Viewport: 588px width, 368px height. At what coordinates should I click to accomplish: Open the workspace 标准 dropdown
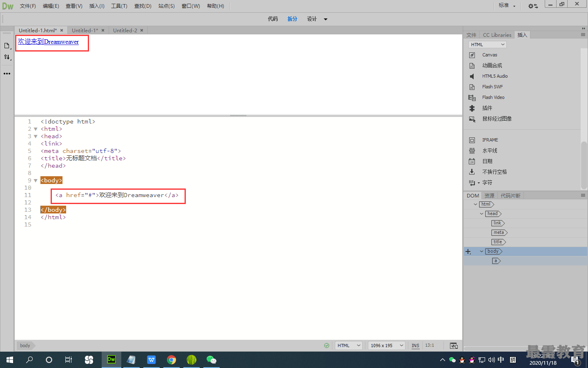(x=507, y=6)
